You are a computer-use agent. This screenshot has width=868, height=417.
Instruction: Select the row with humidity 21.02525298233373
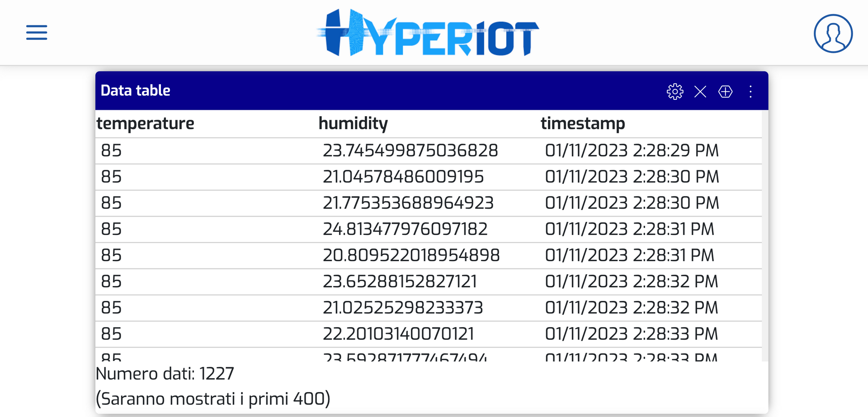pos(402,308)
